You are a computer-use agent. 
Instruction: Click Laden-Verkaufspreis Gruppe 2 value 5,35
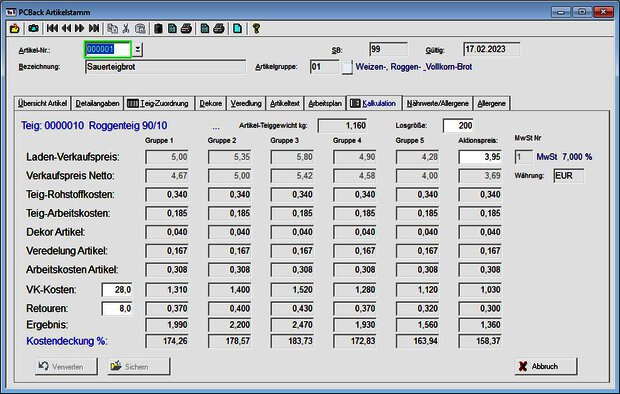229,157
